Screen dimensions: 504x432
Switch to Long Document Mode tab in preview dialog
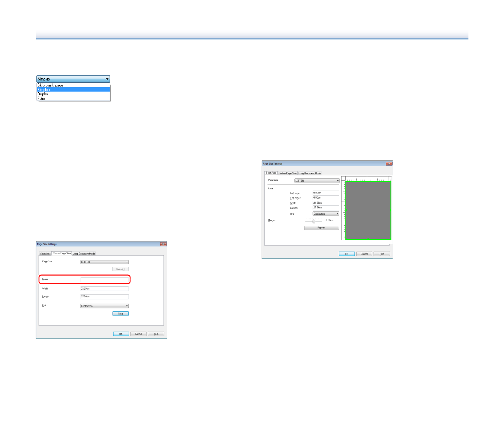310,173
